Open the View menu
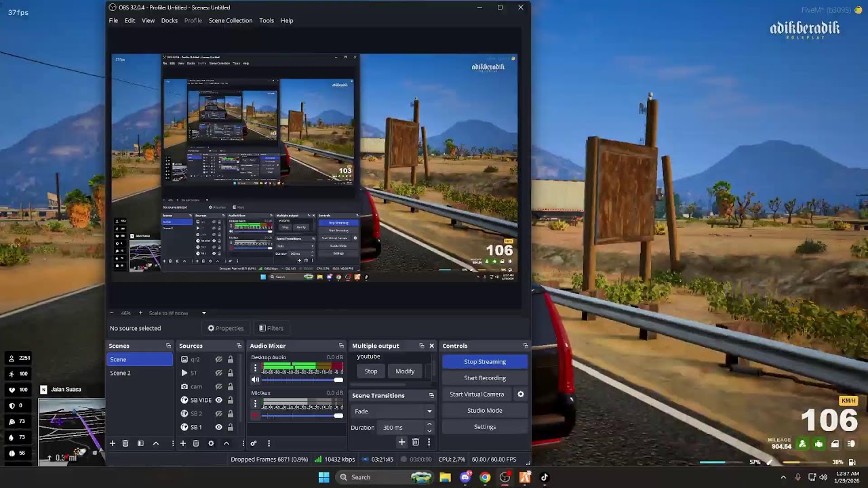Viewport: 868px width, 488px height. point(148,20)
